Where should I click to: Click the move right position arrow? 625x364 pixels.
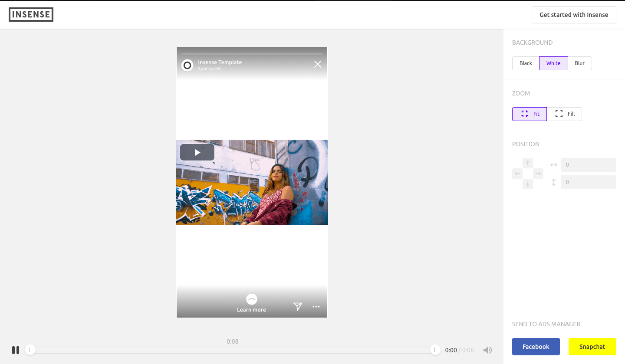pos(538,174)
